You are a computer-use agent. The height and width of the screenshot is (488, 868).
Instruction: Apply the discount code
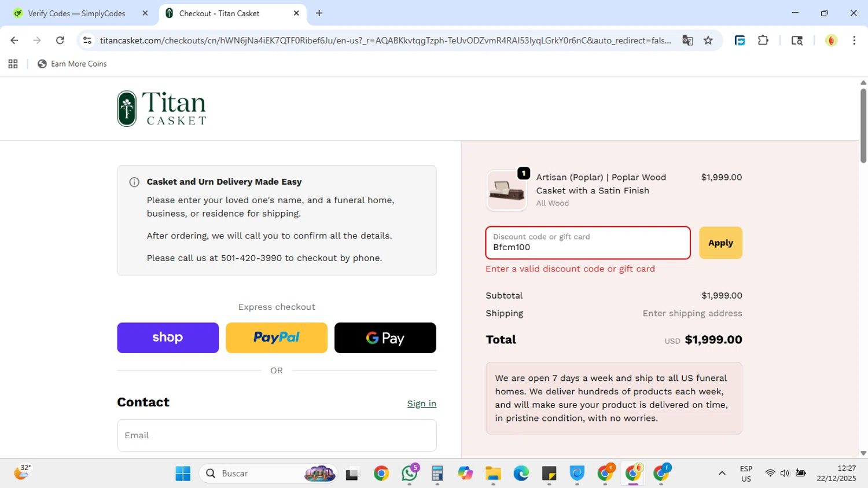coord(720,243)
